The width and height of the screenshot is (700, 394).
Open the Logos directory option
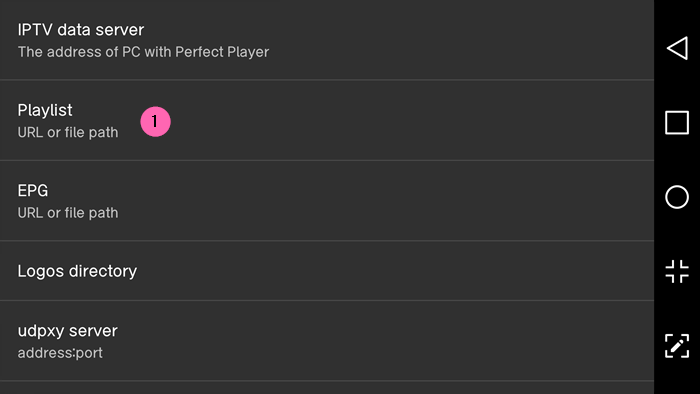click(327, 271)
